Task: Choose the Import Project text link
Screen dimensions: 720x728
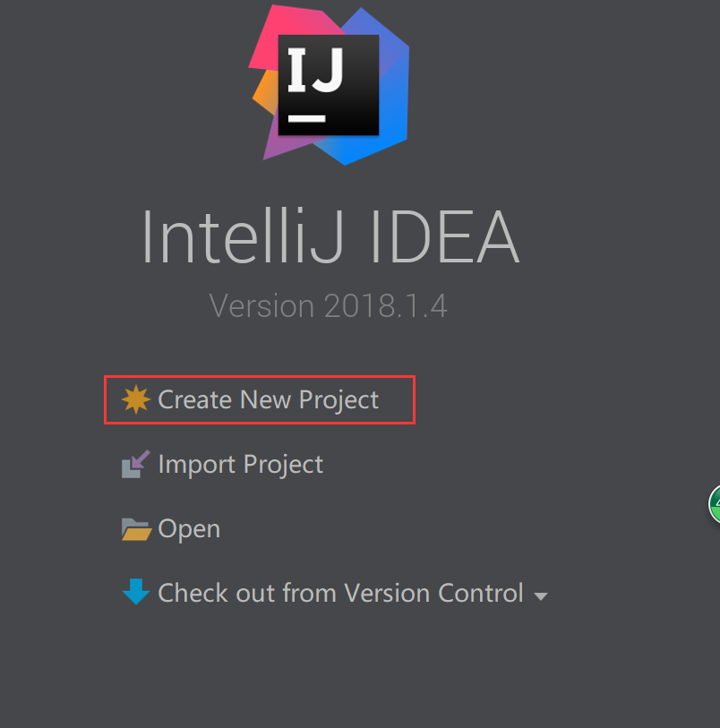Action: click(x=240, y=465)
